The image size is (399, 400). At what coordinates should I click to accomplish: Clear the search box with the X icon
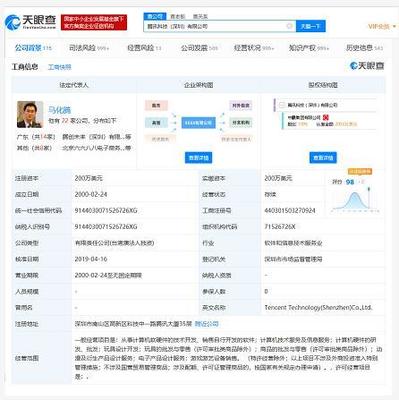point(290,26)
